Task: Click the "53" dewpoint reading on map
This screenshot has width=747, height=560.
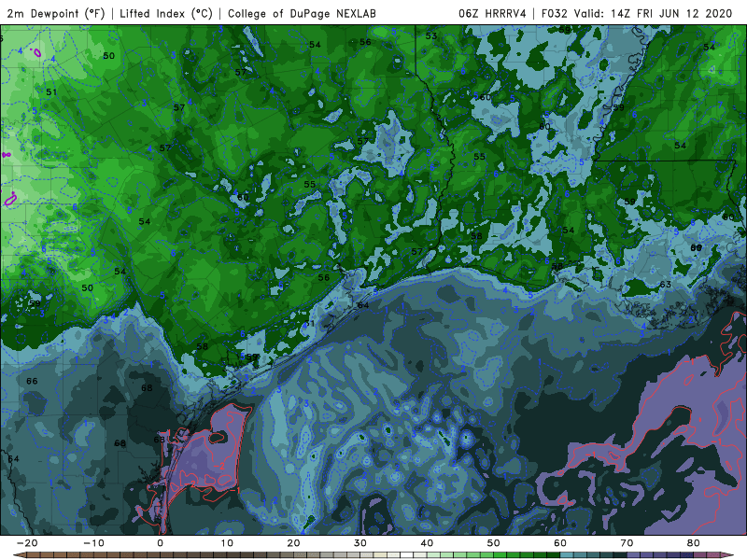Action: (431, 35)
